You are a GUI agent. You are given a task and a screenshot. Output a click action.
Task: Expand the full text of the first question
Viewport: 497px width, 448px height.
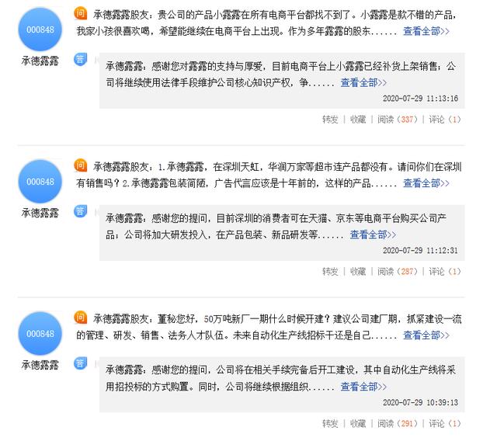(x=426, y=32)
